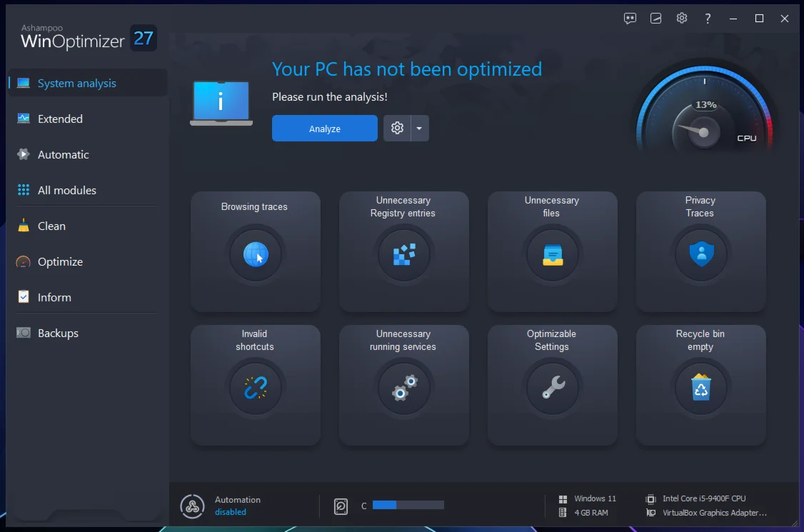Click the 13% CPU reading
804x532 pixels.
coord(705,105)
